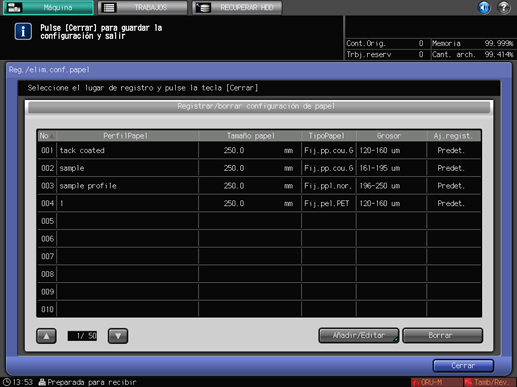This screenshot has height=387, width=517.
Task: Click the Tamb/Rev. status indicator
Action: pos(489,382)
